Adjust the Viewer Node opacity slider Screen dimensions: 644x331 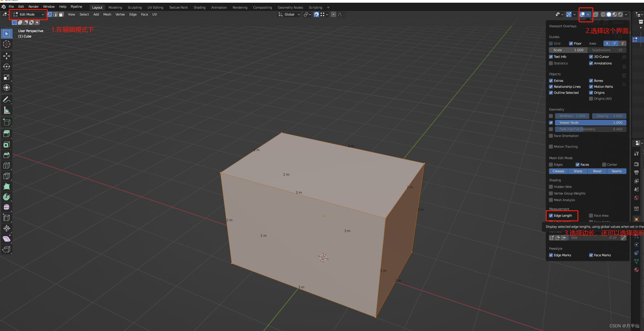tap(590, 123)
